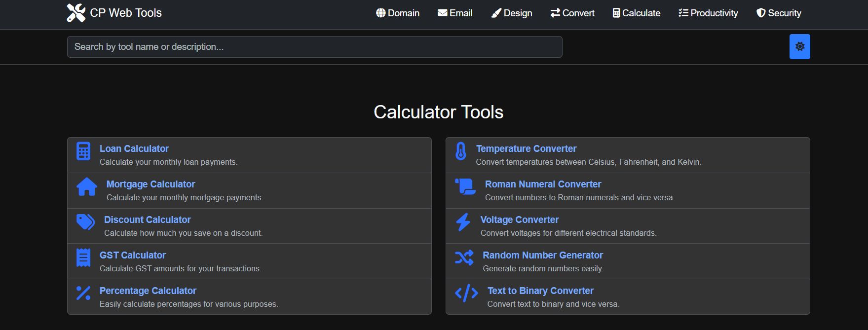Screen dimensions: 868x330
Task: Click the shuffle icon for Random Number Generator
Action: 464,257
